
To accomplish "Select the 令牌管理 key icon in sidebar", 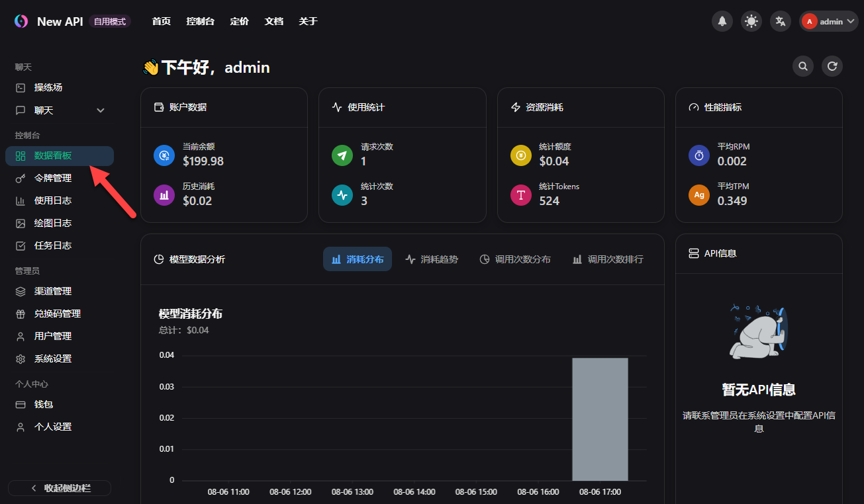I will pos(21,178).
